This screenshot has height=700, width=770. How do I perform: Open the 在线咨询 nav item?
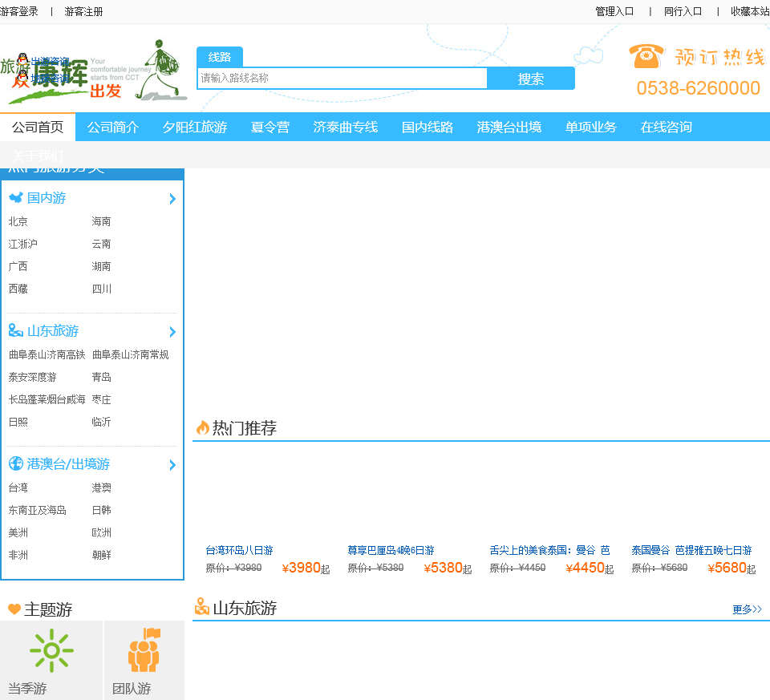click(x=666, y=127)
